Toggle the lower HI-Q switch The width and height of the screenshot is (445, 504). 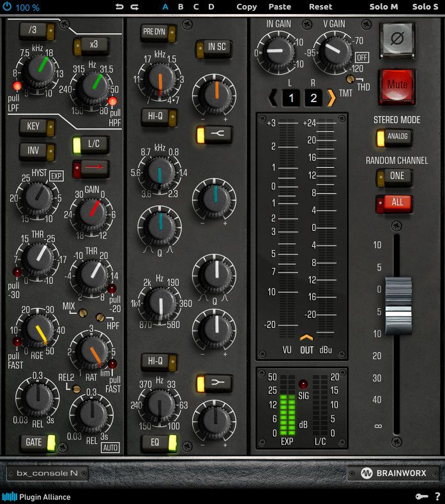[159, 362]
